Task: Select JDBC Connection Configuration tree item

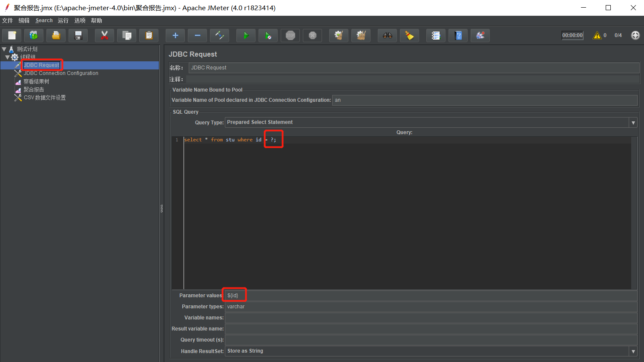Action: coord(61,73)
